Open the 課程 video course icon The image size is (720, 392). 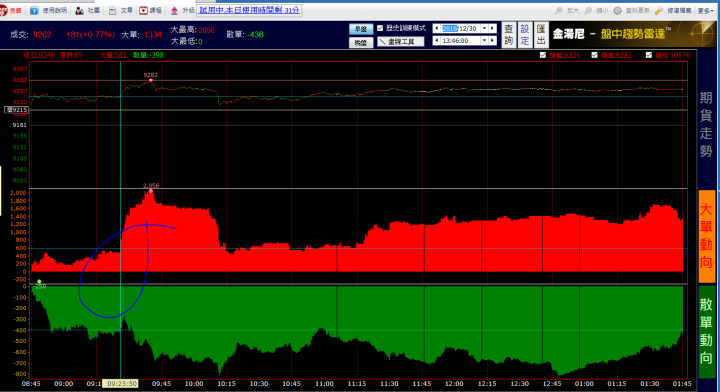point(143,10)
